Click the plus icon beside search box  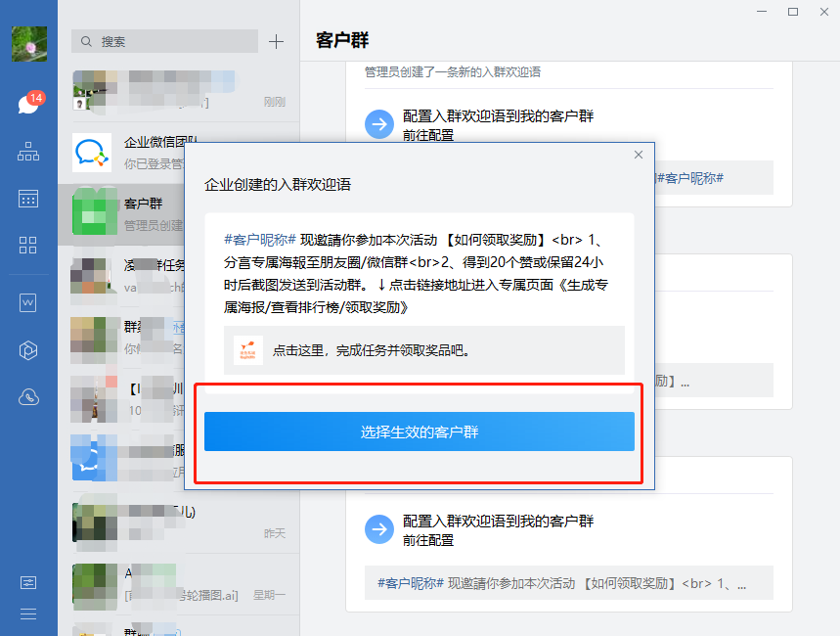[x=276, y=41]
